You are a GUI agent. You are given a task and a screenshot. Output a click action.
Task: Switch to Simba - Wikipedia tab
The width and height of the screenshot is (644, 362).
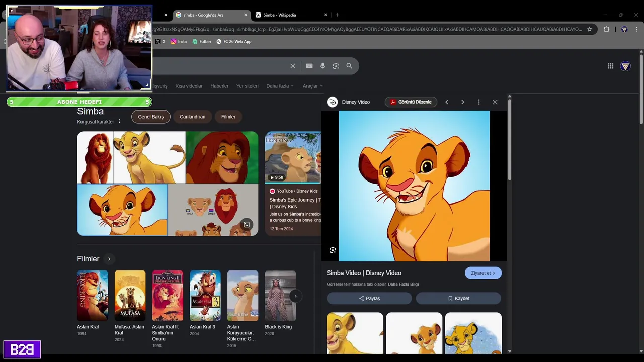292,15
